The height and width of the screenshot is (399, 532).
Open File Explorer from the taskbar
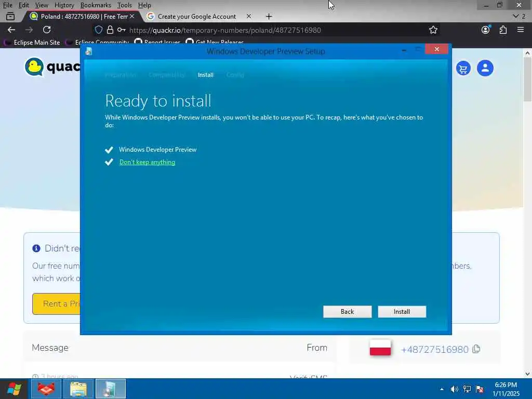(x=78, y=389)
